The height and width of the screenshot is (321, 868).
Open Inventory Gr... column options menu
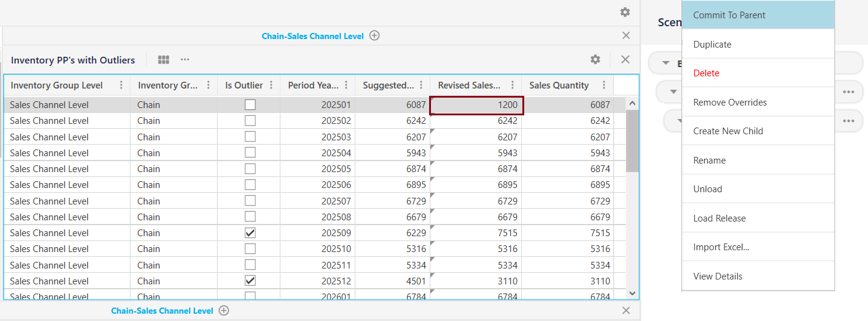[x=208, y=85]
